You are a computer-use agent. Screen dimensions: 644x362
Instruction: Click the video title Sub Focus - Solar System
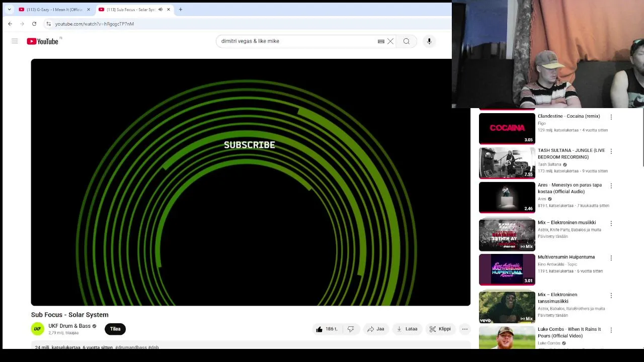[70, 315]
